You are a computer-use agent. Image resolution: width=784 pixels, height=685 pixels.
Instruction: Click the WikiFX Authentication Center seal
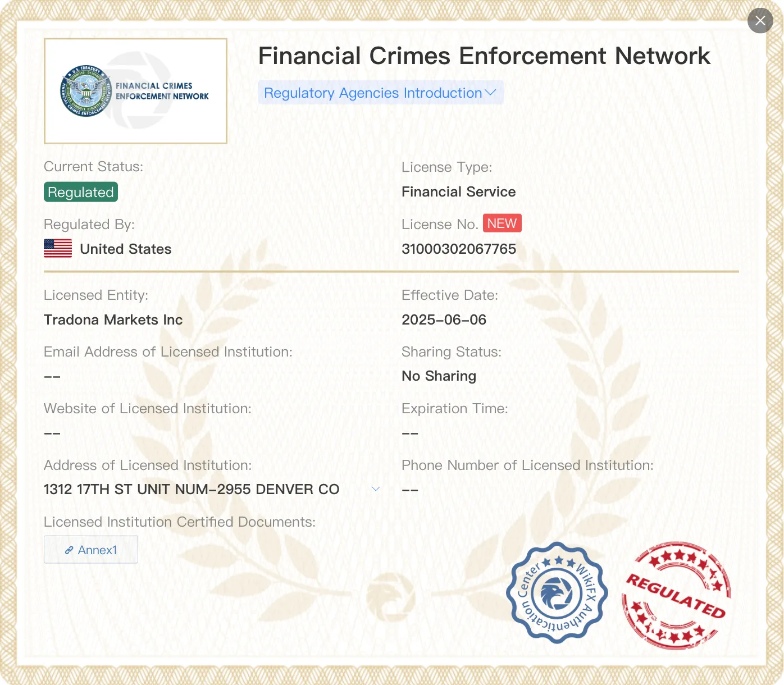(557, 593)
